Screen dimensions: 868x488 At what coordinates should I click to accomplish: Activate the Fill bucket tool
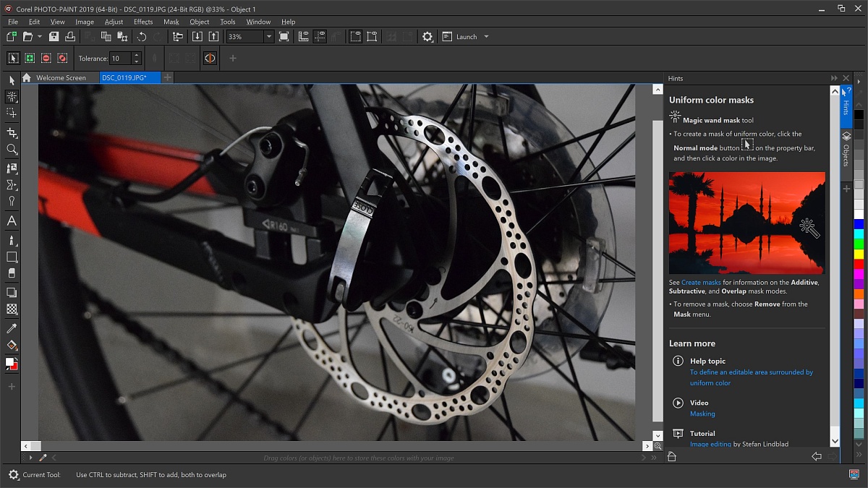pos(12,346)
